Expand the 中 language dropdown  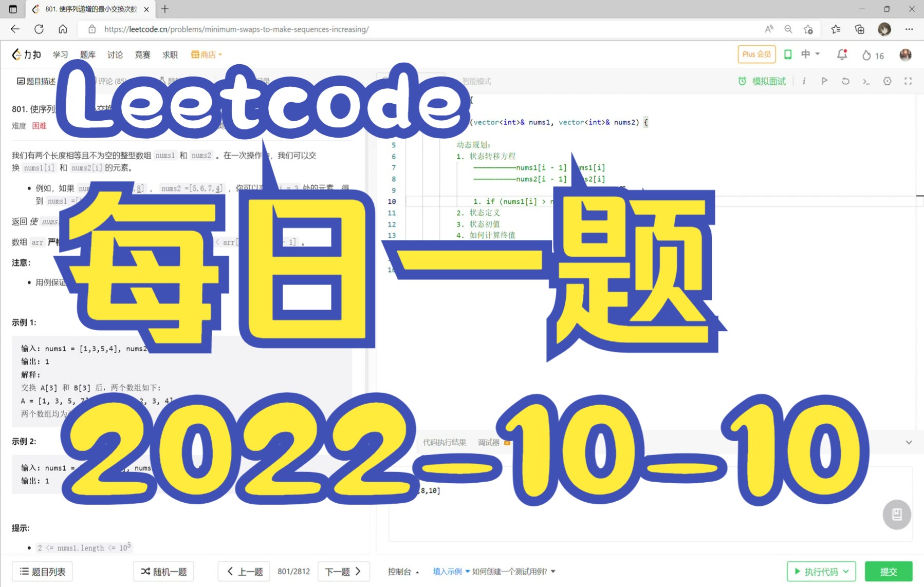[x=810, y=54]
